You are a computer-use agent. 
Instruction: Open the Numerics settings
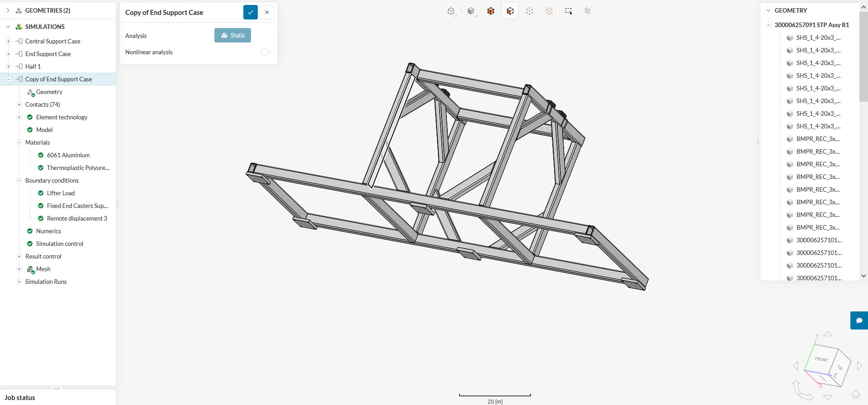click(48, 231)
